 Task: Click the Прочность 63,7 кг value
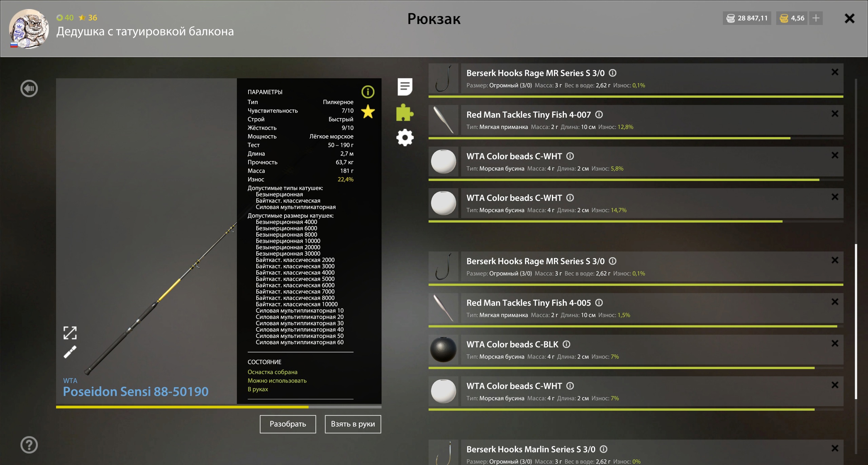click(344, 162)
